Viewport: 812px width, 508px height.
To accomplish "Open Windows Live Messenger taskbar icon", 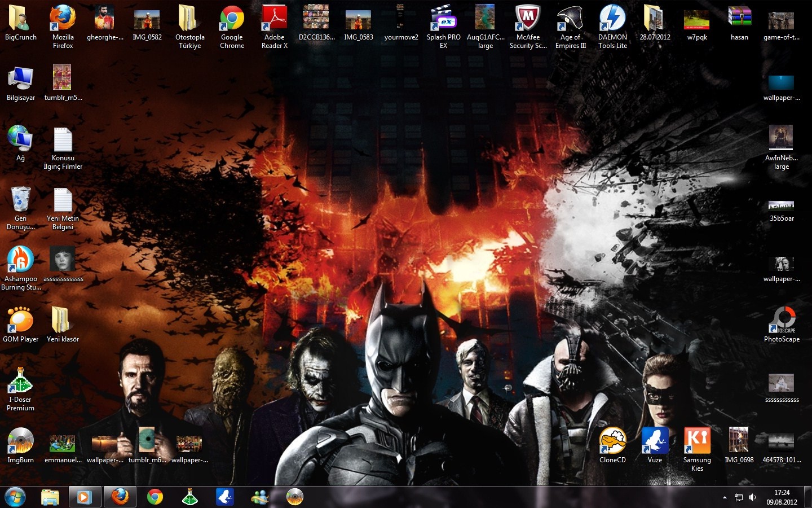I will [x=260, y=497].
